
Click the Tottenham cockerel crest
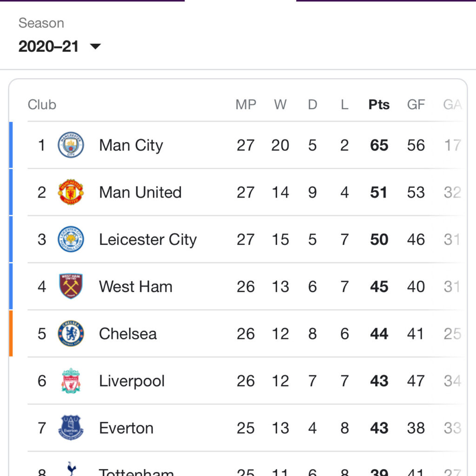[71, 469]
